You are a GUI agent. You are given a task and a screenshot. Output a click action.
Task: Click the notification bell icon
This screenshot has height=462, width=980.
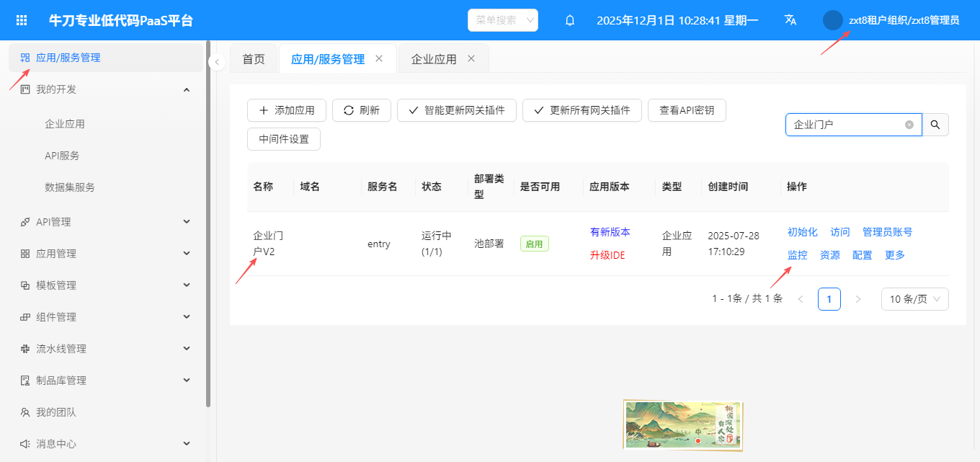click(570, 20)
